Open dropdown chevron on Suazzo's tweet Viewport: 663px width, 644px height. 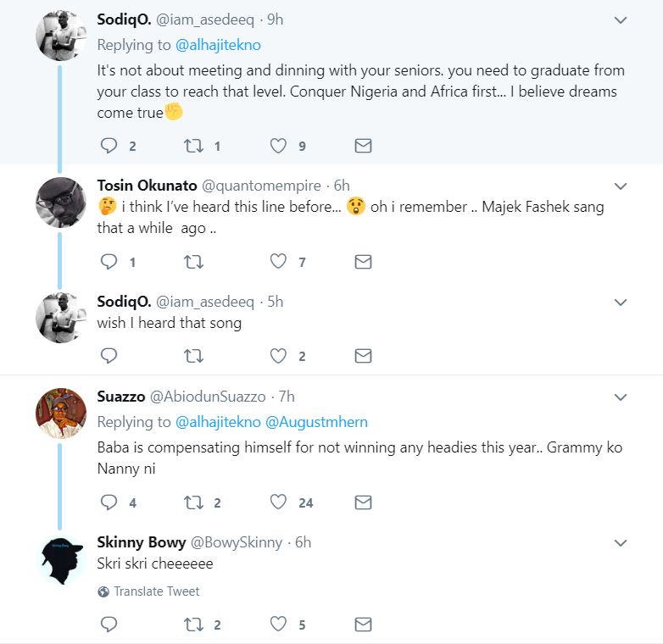tap(621, 397)
